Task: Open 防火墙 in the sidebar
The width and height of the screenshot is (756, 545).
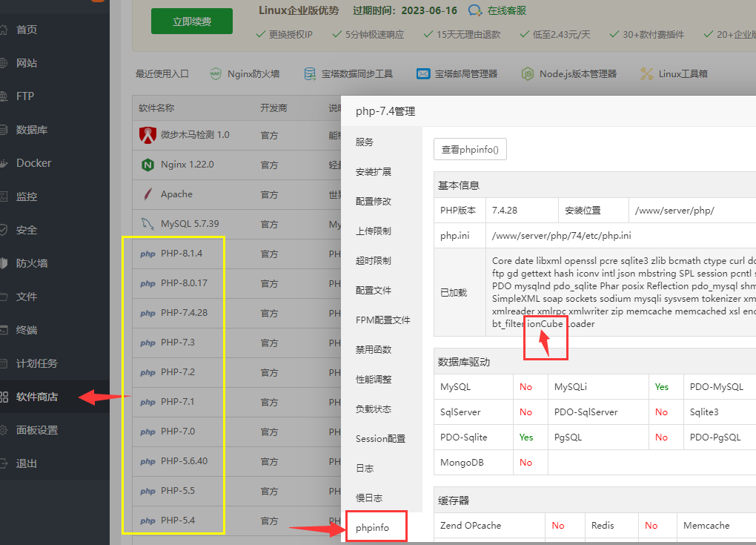Action: click(x=32, y=263)
